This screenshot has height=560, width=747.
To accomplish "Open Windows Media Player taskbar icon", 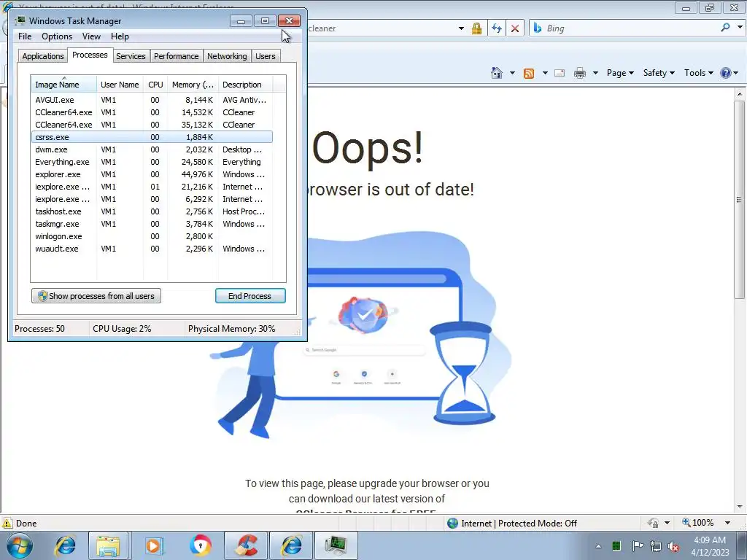I will [x=153, y=545].
